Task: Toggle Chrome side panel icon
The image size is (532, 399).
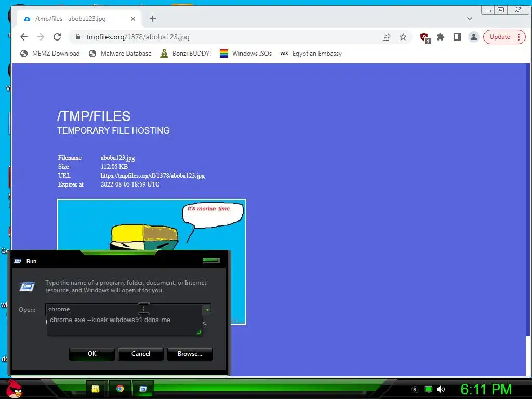Action: tap(457, 37)
